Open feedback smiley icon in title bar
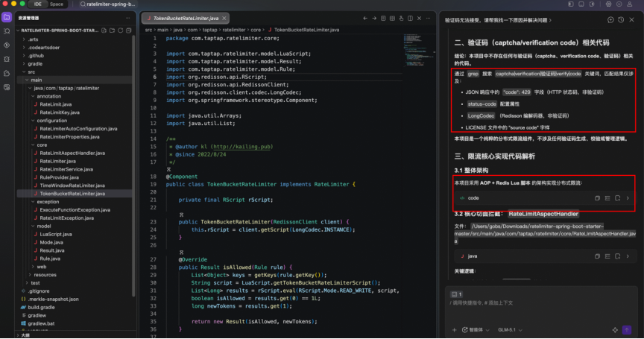Screen dimensions: 644x339 619,4
